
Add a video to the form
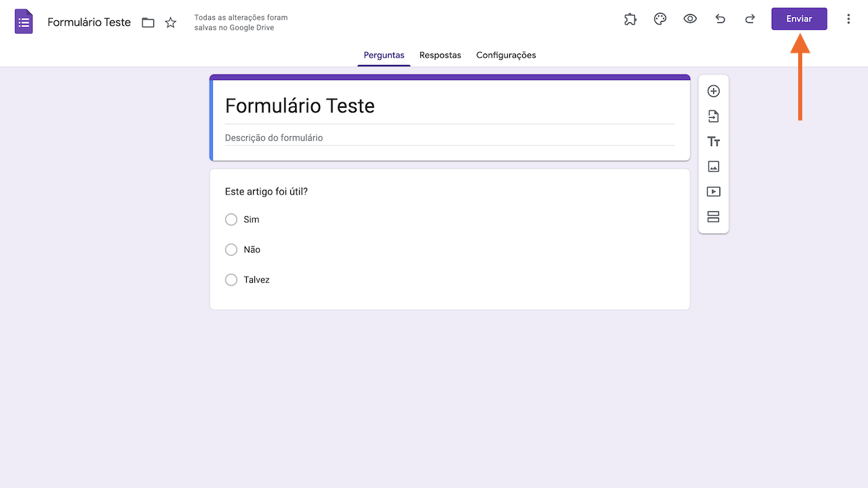(x=713, y=192)
